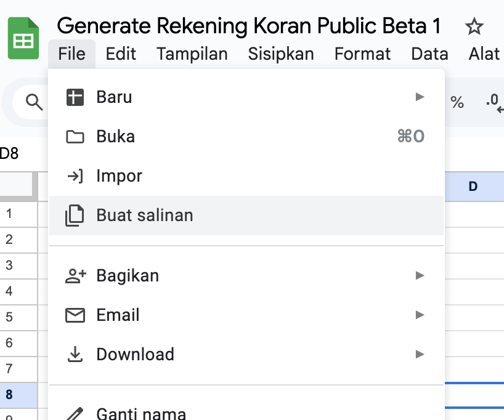Image resolution: width=504 pixels, height=420 pixels.
Task: Select row 5 header
Action: [18, 318]
